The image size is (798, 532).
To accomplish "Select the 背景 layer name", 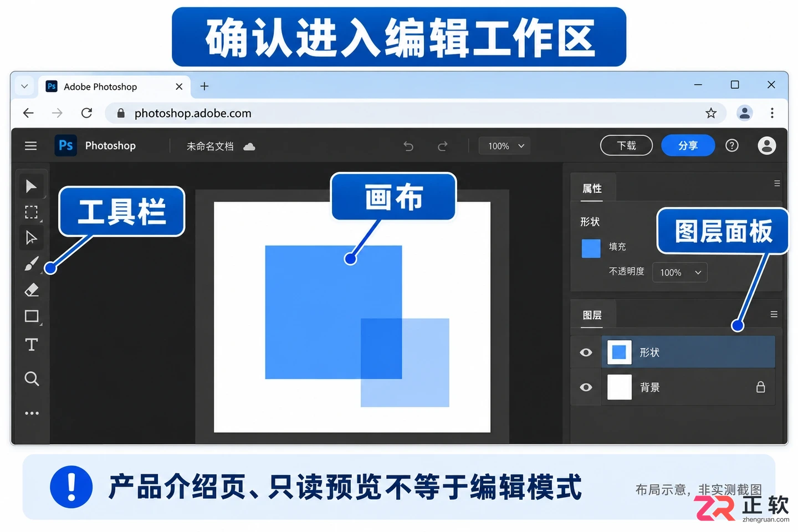I will (x=649, y=387).
